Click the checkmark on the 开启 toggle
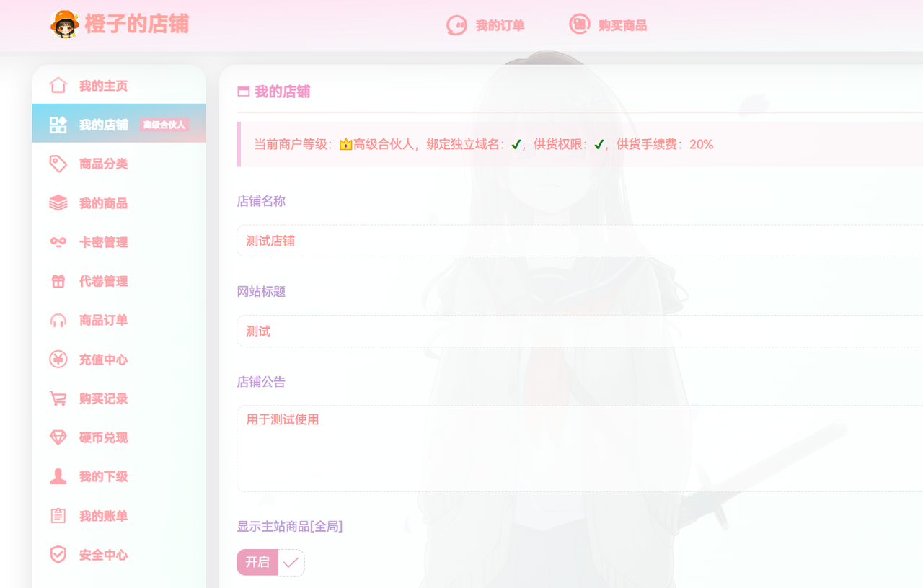923x588 pixels. (x=291, y=563)
